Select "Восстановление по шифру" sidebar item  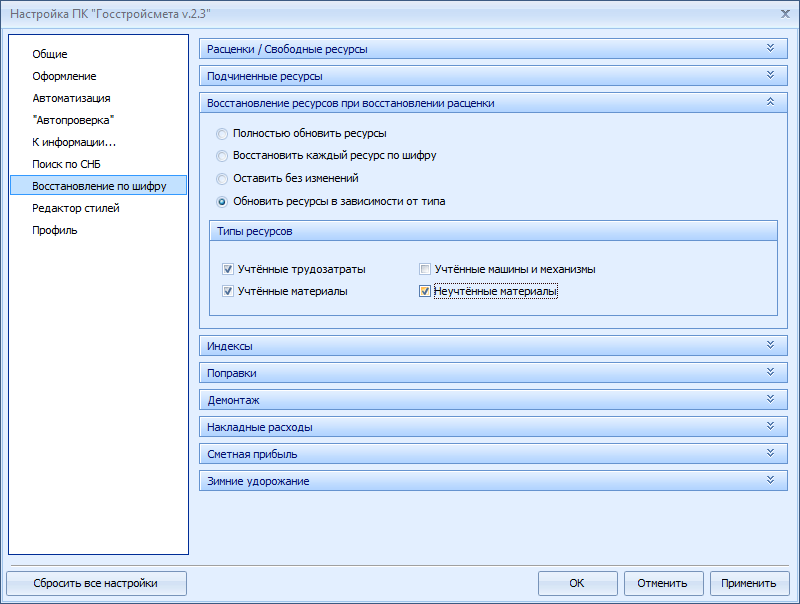pos(98,186)
